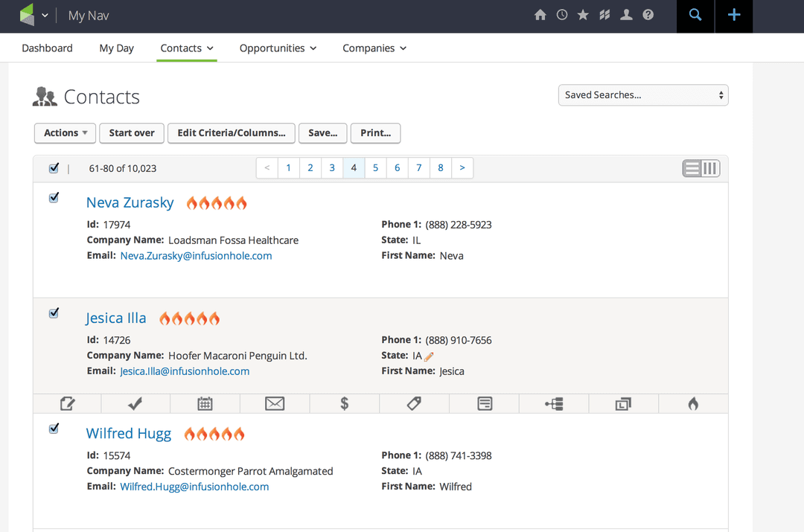Click the plus quick-add icon
804x532 pixels.
click(x=734, y=15)
